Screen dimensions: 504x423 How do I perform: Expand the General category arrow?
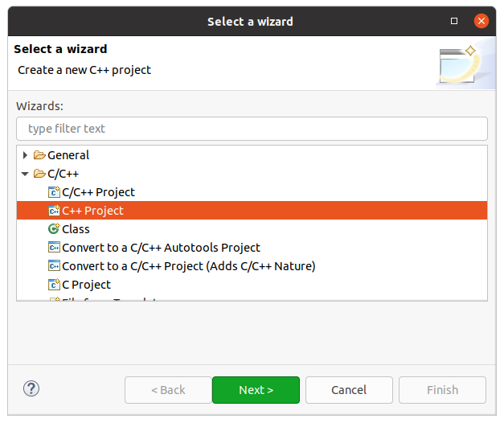coord(26,155)
